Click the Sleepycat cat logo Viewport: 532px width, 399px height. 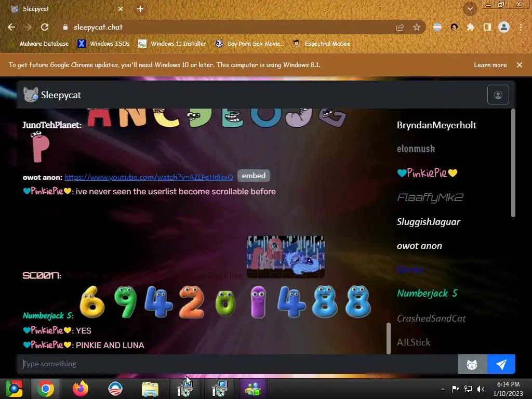tap(31, 95)
